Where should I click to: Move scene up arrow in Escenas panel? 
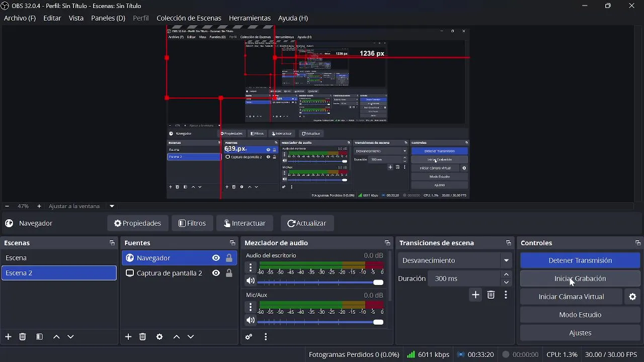coord(56,337)
